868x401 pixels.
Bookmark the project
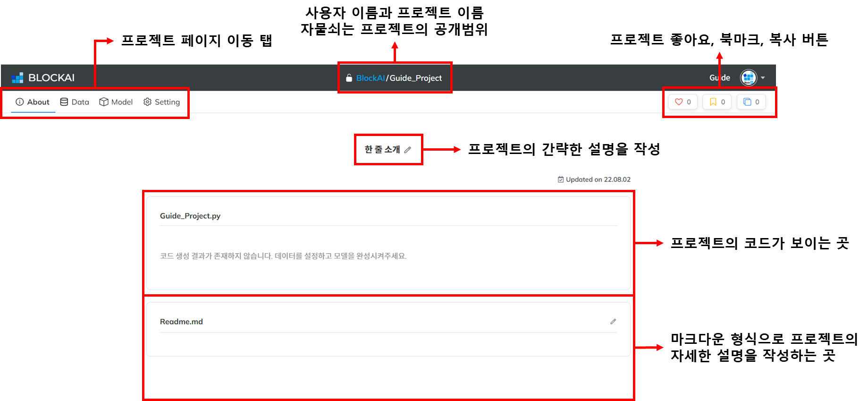(x=717, y=102)
